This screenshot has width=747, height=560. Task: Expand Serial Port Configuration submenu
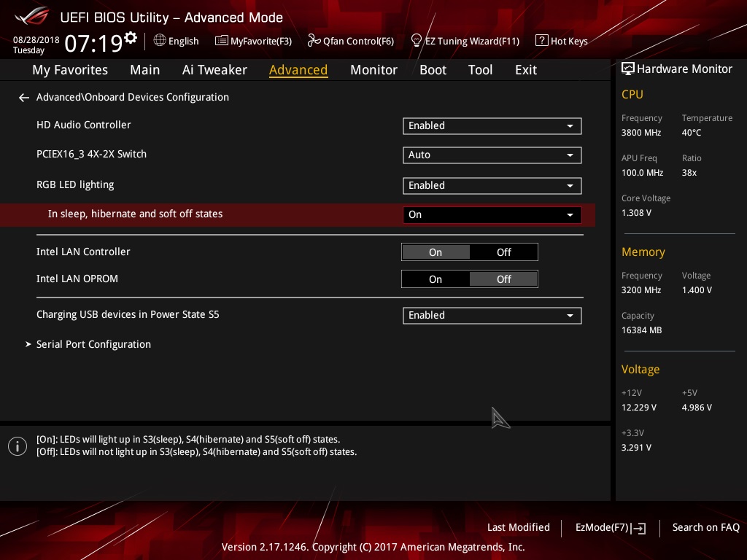click(93, 344)
